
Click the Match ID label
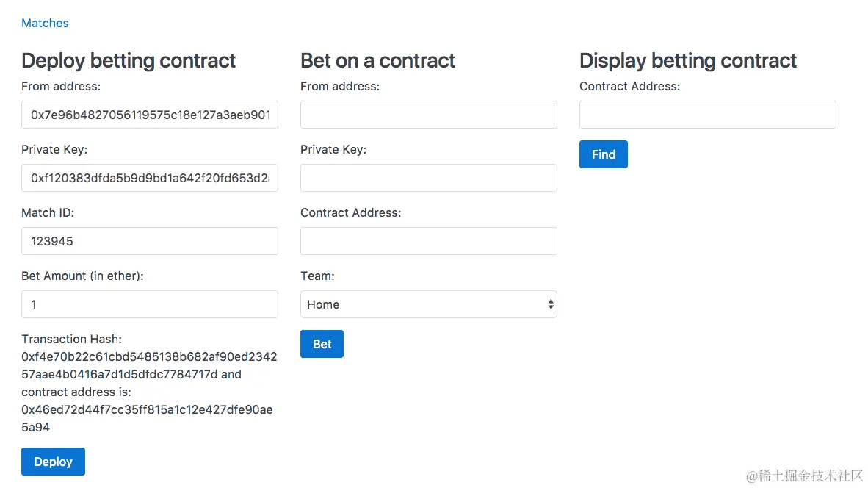click(48, 212)
